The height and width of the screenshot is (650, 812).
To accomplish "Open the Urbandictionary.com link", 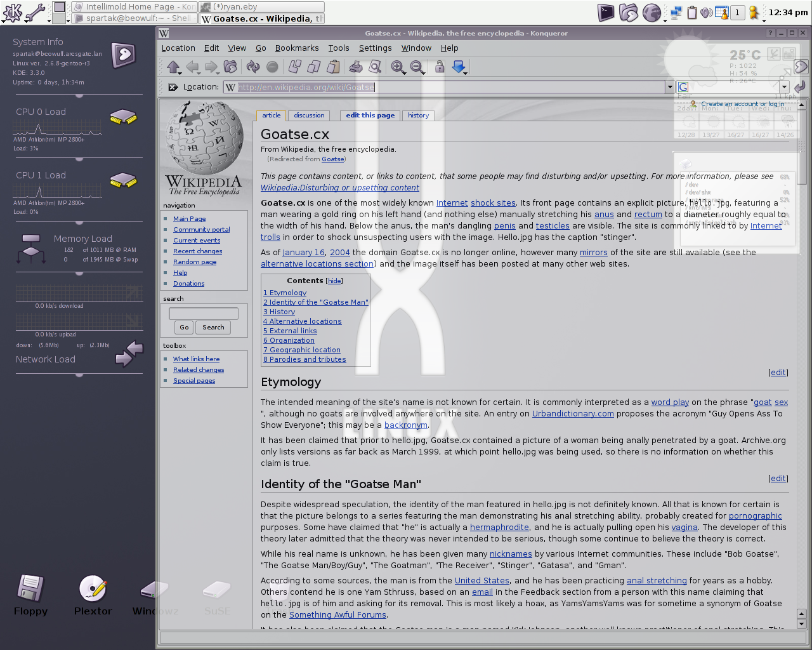I will click(x=573, y=414).
